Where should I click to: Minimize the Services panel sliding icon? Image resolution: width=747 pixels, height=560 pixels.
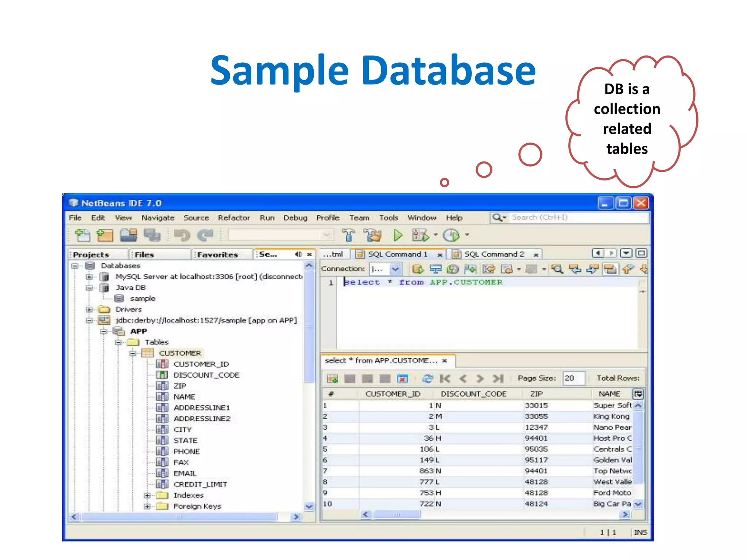click(298, 254)
